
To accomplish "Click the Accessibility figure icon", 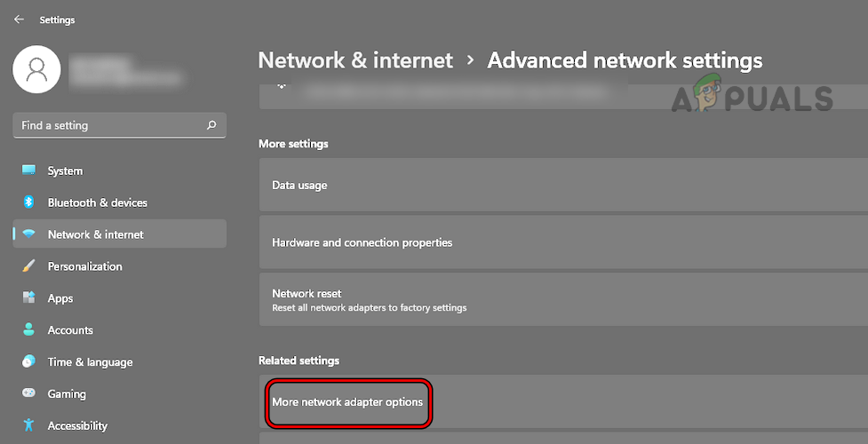I will click(29, 425).
